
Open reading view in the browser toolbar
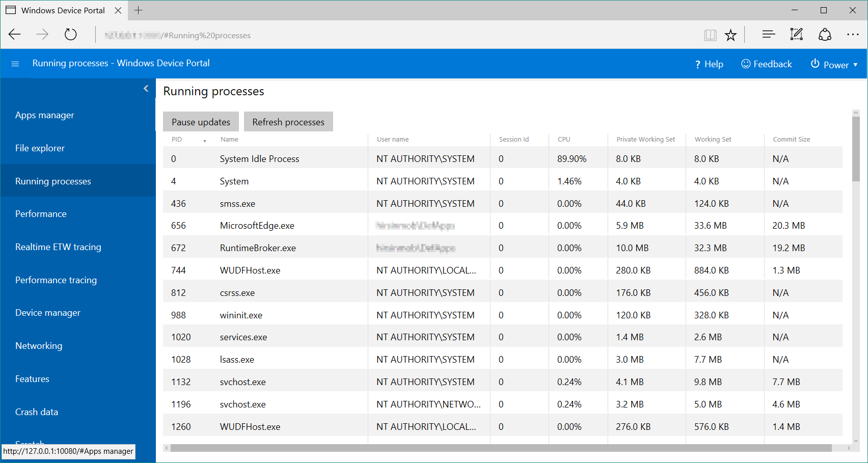(709, 35)
